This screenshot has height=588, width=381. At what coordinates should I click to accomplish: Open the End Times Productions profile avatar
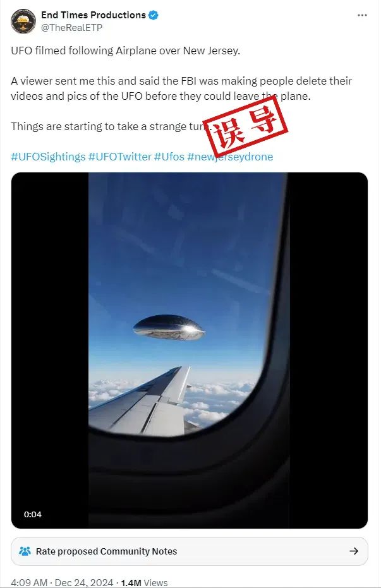[x=23, y=21]
